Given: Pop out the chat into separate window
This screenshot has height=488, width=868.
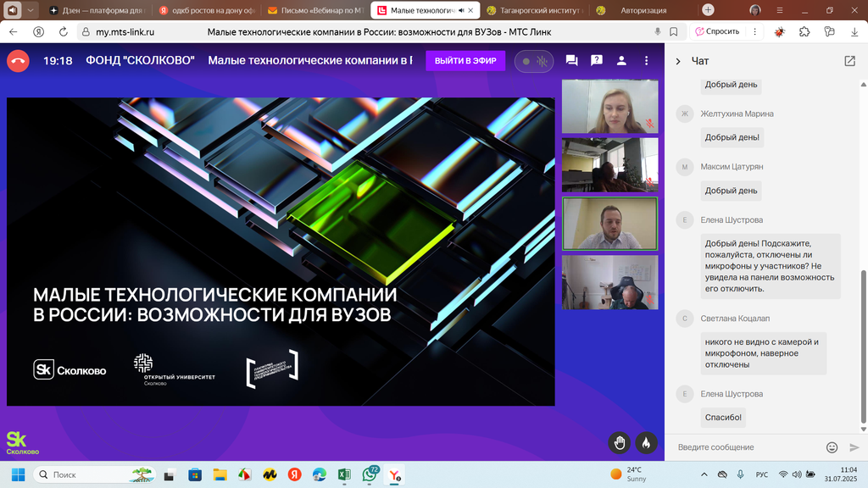Looking at the screenshot, I should (849, 61).
